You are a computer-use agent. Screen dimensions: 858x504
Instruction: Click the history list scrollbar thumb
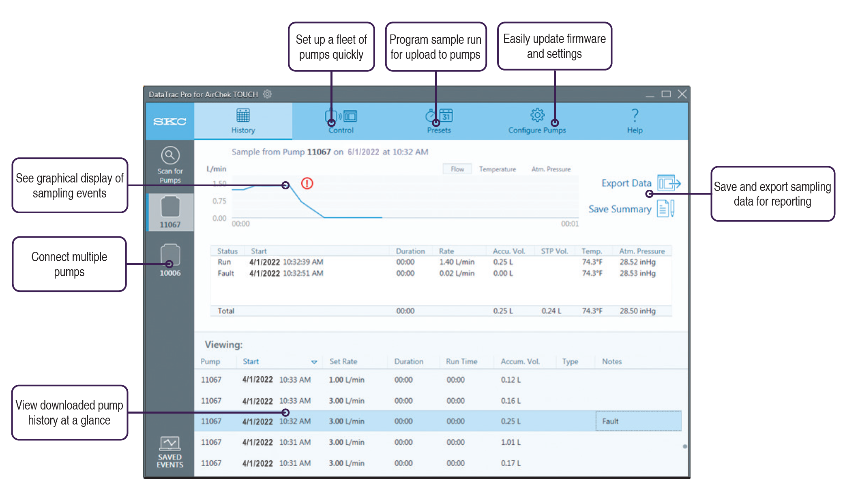click(685, 446)
